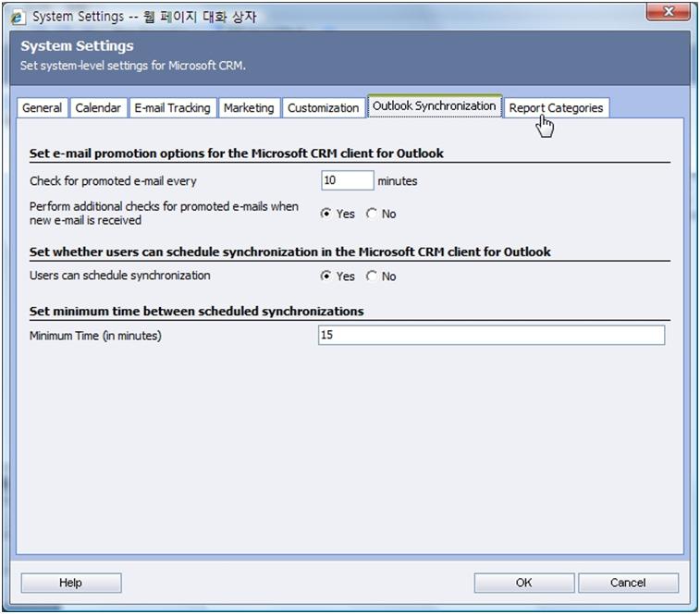Image resolution: width=700 pixels, height=614 pixels.
Task: Click the Internet Explorer icon in title bar
Action: tap(18, 17)
